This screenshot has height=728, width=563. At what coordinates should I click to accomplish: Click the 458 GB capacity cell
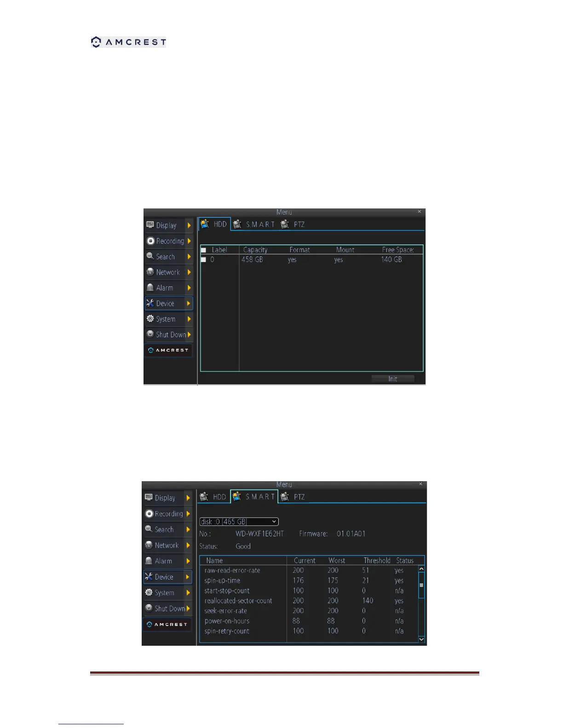(252, 260)
